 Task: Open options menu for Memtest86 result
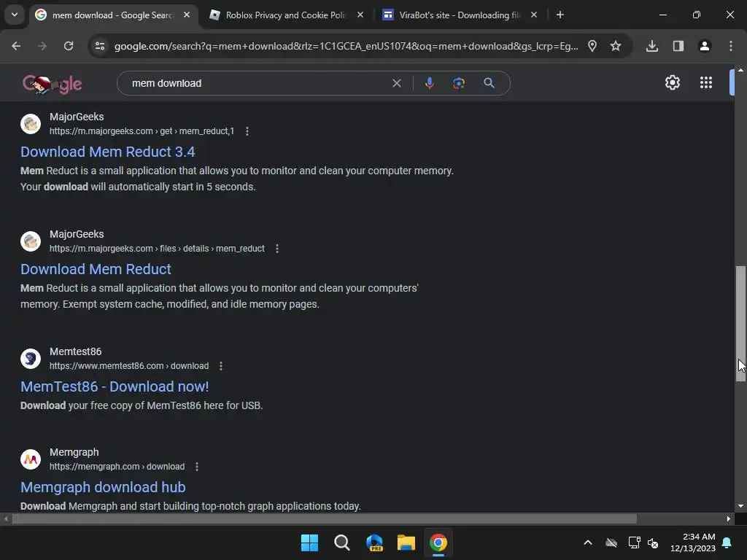(x=220, y=366)
